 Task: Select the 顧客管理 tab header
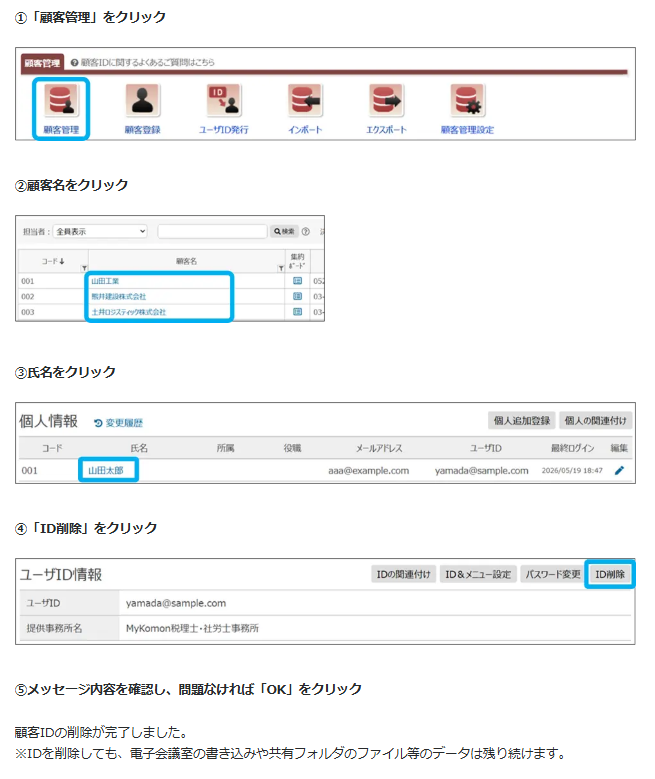pos(42,63)
